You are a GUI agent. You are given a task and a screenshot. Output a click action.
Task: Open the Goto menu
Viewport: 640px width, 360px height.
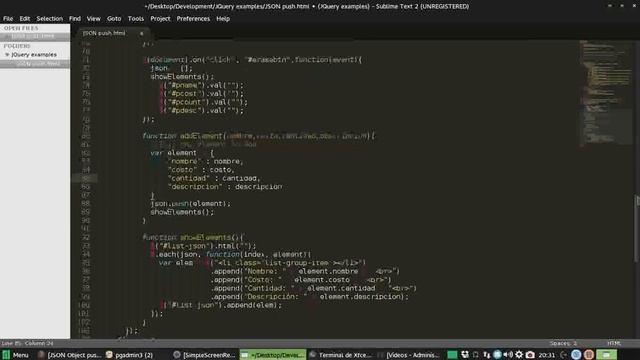pos(114,19)
